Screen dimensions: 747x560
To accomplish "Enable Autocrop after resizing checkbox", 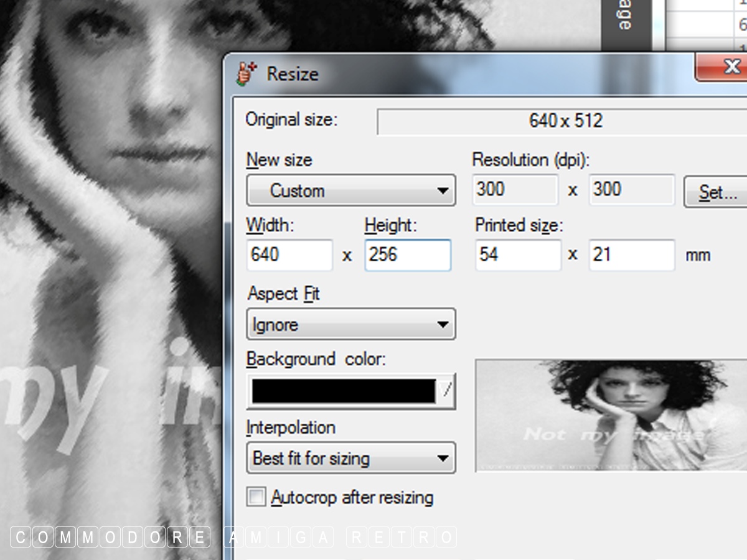I will tap(256, 497).
